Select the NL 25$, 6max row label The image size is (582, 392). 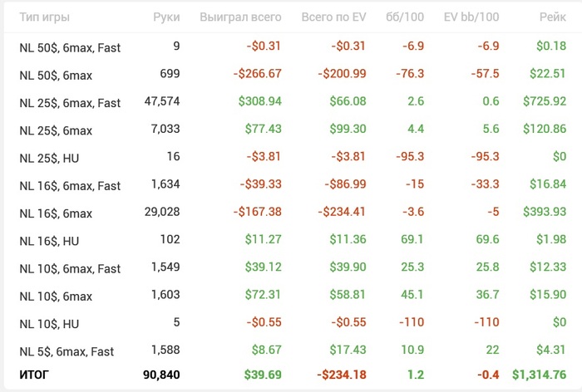pyautogui.click(x=56, y=130)
